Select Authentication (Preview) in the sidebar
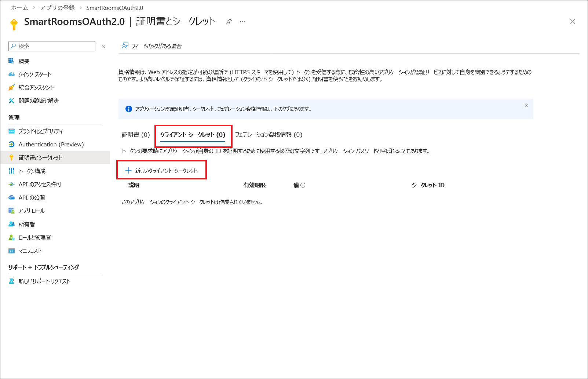This screenshot has height=379, width=588. coord(51,145)
